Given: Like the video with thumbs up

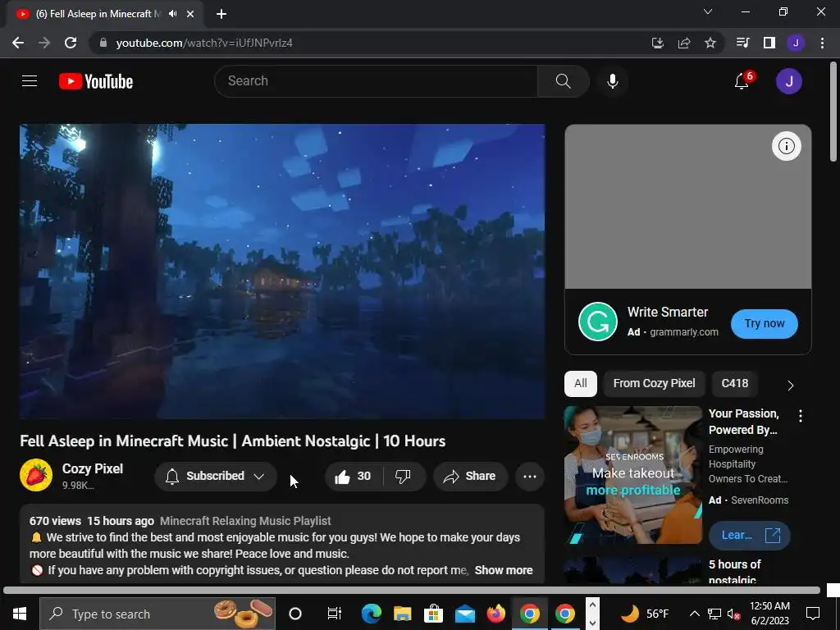Looking at the screenshot, I should pyautogui.click(x=353, y=477).
